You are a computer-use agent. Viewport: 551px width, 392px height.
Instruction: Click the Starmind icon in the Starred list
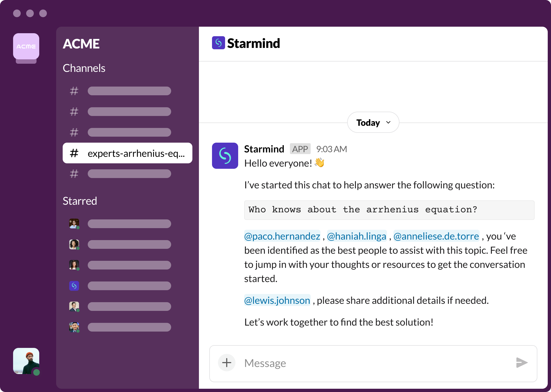[x=74, y=286]
